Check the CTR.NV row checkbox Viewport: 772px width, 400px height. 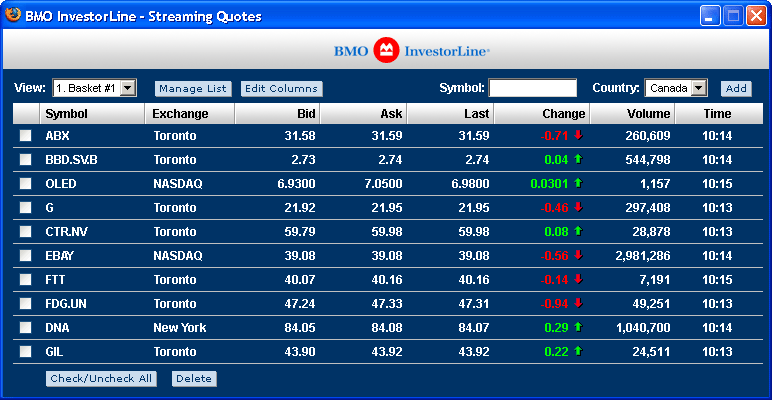pyautogui.click(x=26, y=232)
